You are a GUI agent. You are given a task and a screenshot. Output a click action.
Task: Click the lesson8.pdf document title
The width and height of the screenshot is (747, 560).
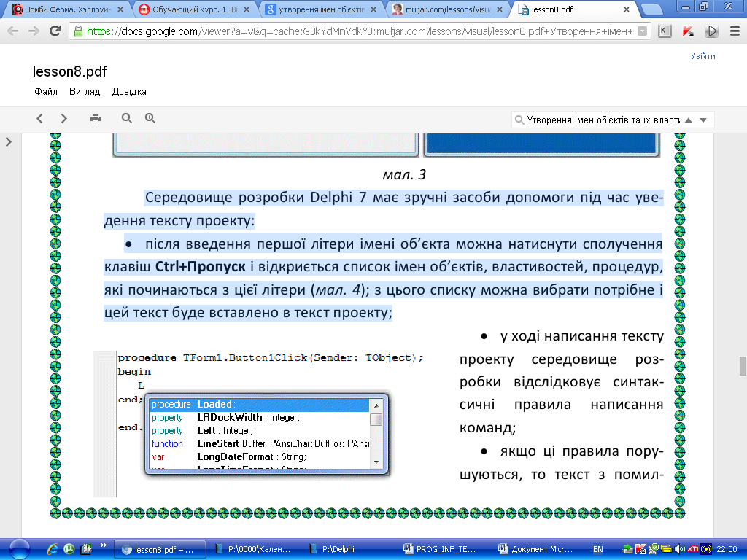(x=69, y=71)
